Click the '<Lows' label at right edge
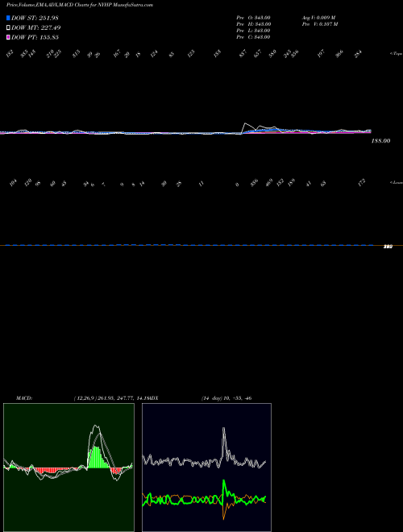This screenshot has height=532, width=403. (x=397, y=182)
